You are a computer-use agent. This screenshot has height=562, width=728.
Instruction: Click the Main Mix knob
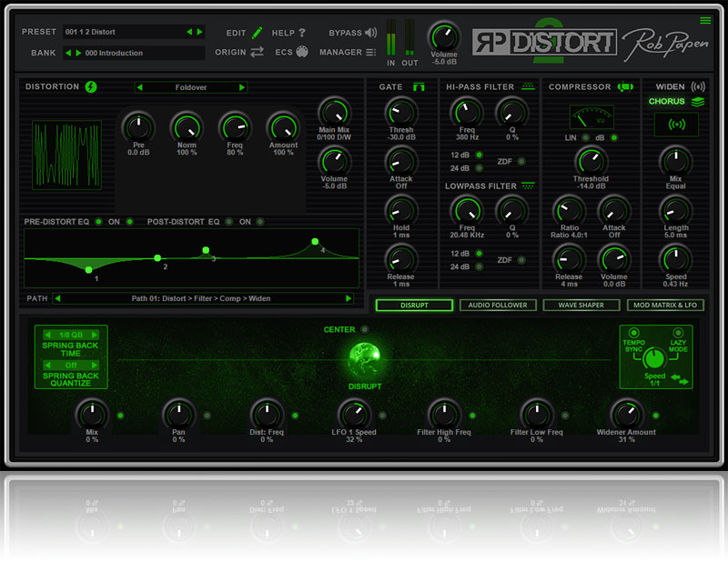(333, 115)
